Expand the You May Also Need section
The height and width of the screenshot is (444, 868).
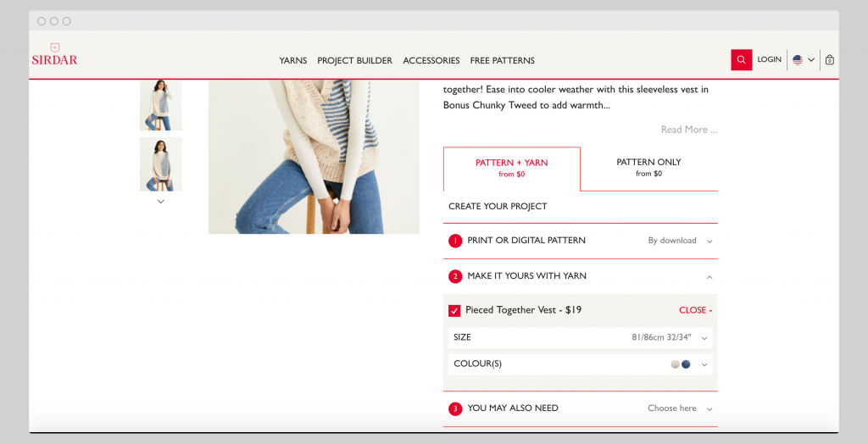[x=580, y=408]
